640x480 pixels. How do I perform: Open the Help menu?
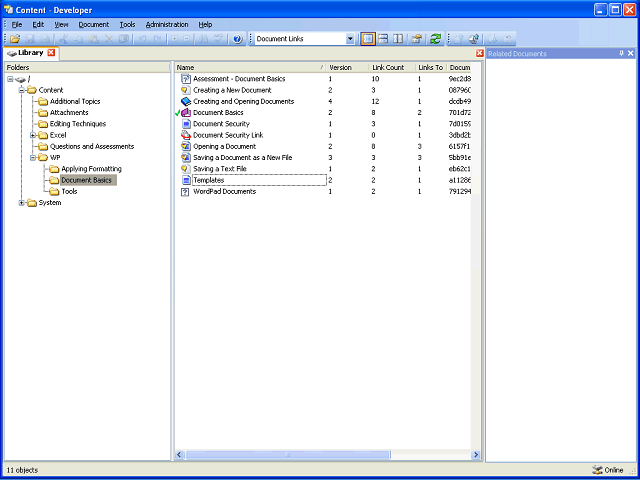click(205, 24)
